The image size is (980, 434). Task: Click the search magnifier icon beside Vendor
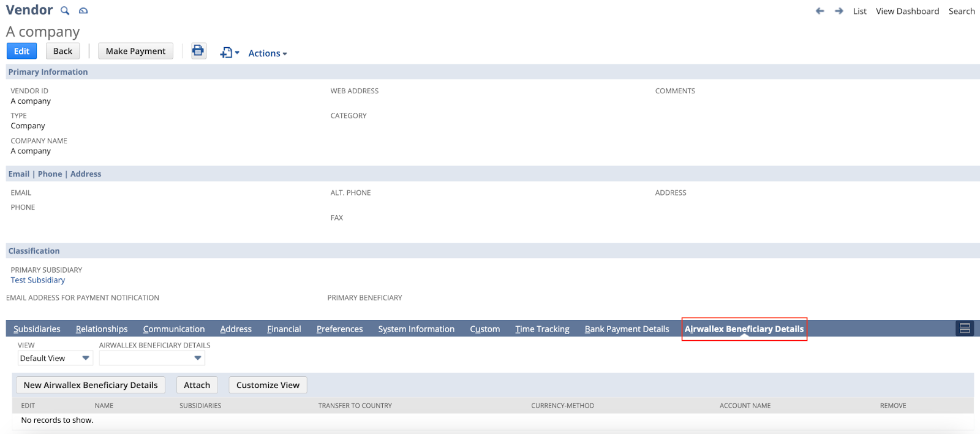(65, 11)
